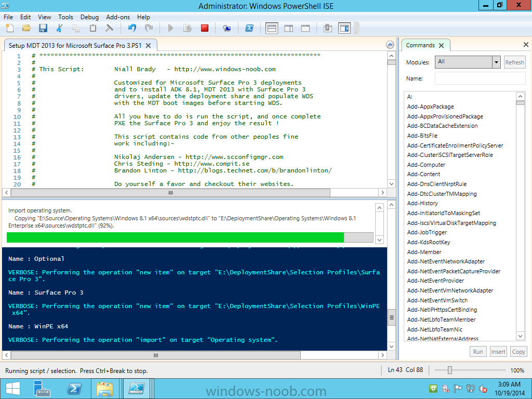Screen dimensions: 532x399
Task: Show the Command window toolbar icon
Action: (x=328, y=28)
